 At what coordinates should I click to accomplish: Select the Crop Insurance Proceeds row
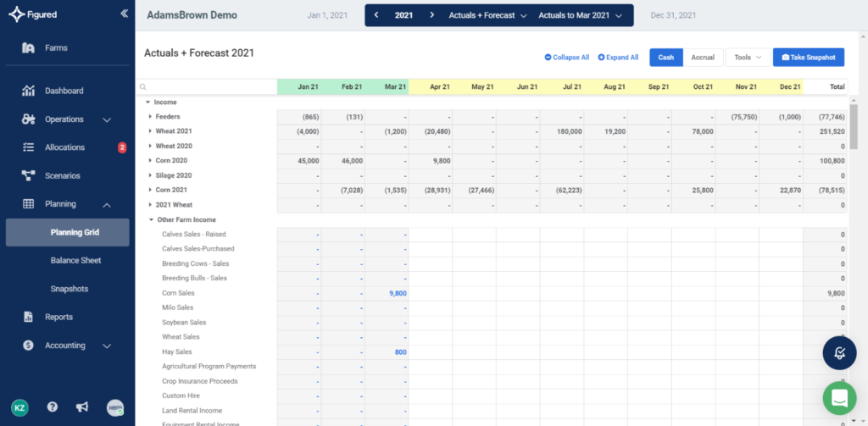pyautogui.click(x=200, y=381)
